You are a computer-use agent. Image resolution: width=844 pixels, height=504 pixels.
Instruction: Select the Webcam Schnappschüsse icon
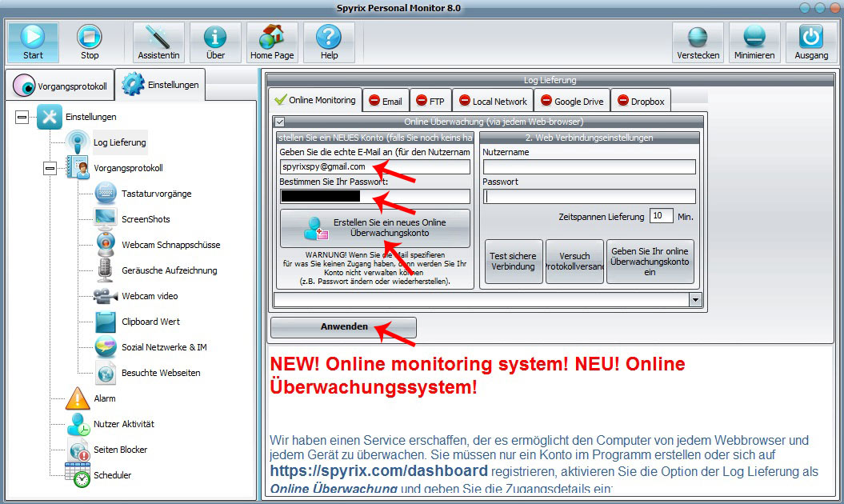tap(106, 245)
